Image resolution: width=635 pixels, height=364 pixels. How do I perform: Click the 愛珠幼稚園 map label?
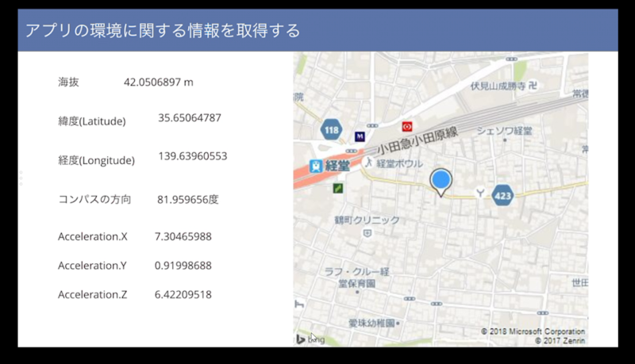tap(371, 323)
